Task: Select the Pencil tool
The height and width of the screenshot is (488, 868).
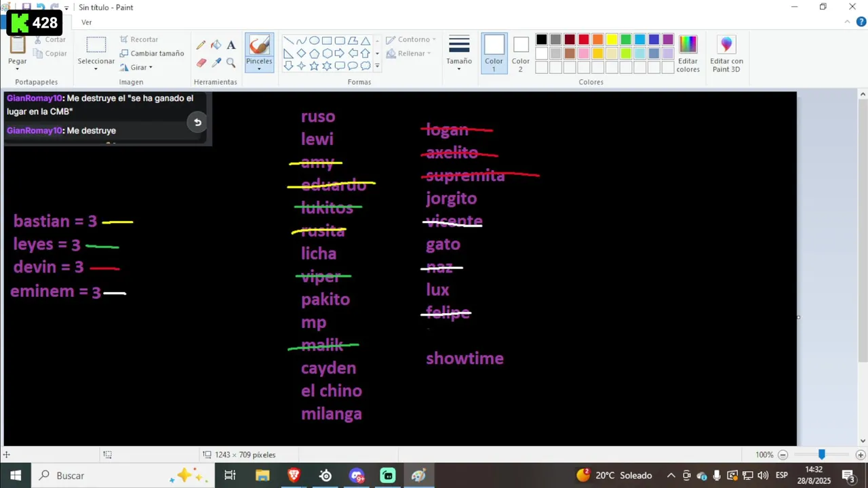Action: (x=201, y=45)
